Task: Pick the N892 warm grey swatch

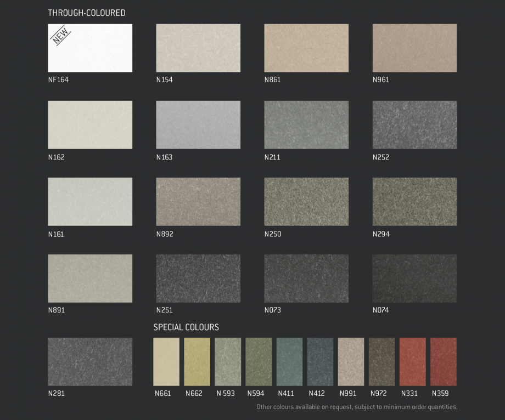Action: (198, 202)
